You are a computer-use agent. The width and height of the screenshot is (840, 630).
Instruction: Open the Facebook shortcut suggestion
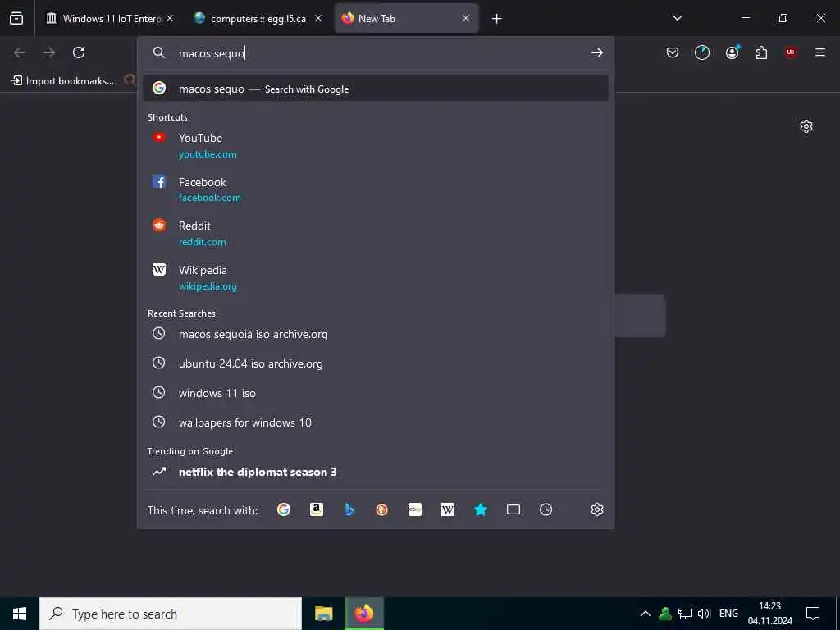tap(376, 189)
